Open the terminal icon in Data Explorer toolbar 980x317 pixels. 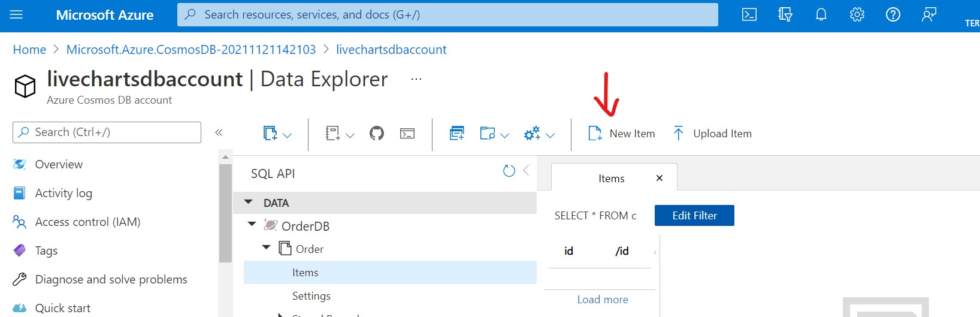pyautogui.click(x=407, y=133)
